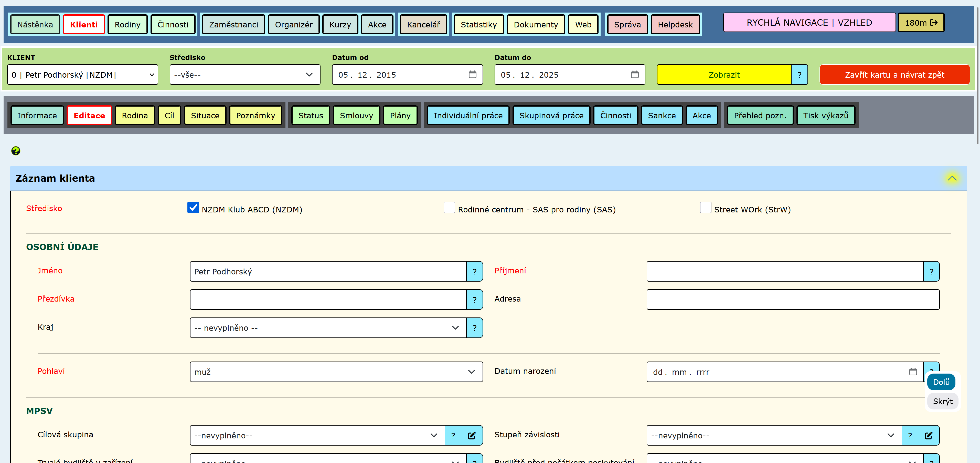Viewport: 980px width, 463px height.
Task: Switch to the Individuální práce tab
Action: coord(467,115)
